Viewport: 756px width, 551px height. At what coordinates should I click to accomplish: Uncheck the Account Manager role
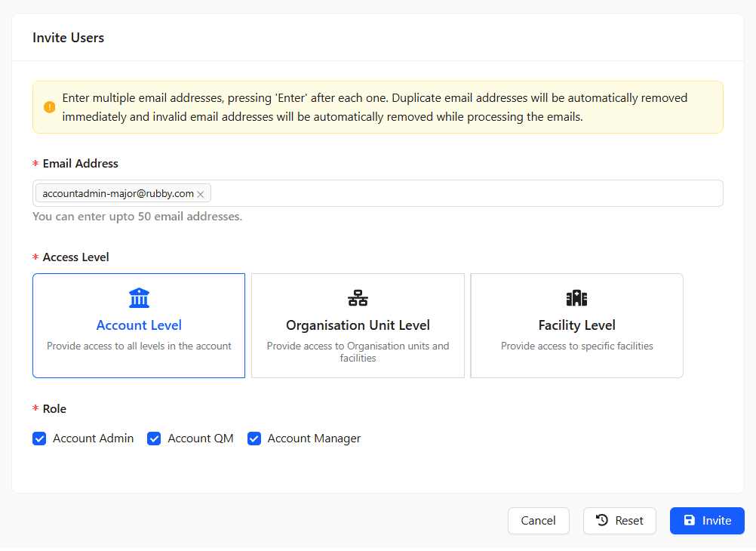(x=254, y=438)
